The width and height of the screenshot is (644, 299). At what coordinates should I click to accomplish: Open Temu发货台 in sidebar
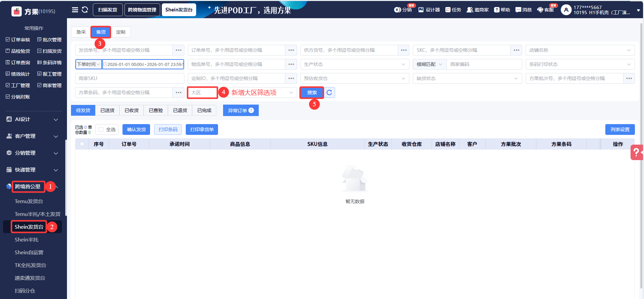29,201
